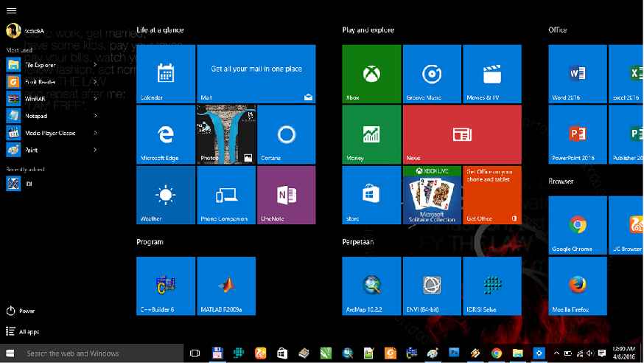Click the 'Perpetaan' group title
644x363 pixels.
click(358, 242)
